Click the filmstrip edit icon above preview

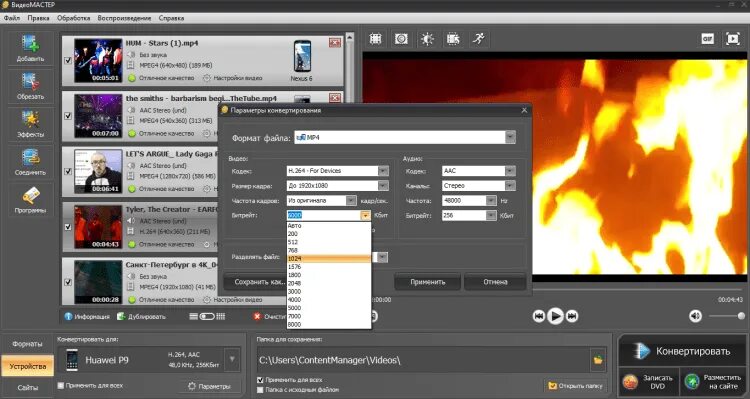[x=452, y=39]
